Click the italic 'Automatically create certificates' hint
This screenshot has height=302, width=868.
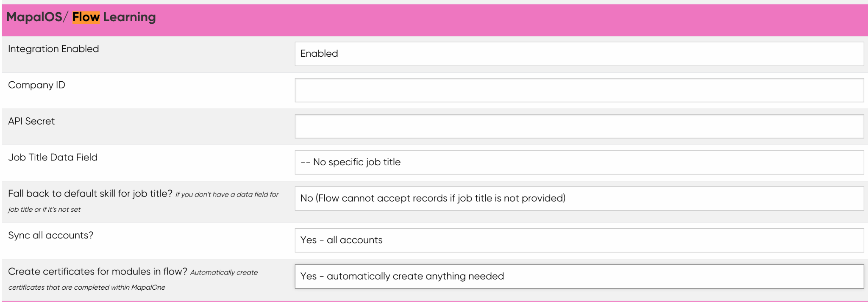point(133,280)
